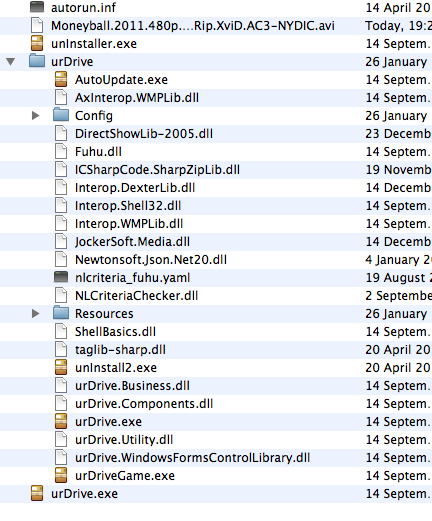Screen dimensions: 432x521
Task: Click the Newtonsoft.Json.Net20.dll icon
Action: [x=61, y=260]
